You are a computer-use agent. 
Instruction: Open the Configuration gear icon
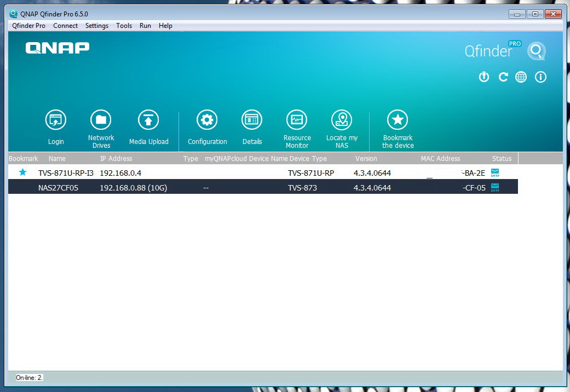[207, 120]
